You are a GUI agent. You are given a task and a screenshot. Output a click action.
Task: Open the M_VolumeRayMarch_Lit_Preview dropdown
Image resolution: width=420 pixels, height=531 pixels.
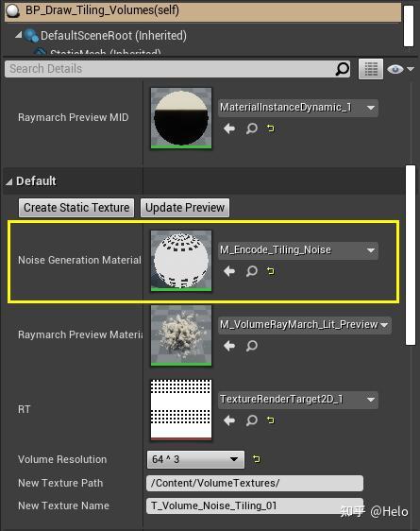(305, 325)
